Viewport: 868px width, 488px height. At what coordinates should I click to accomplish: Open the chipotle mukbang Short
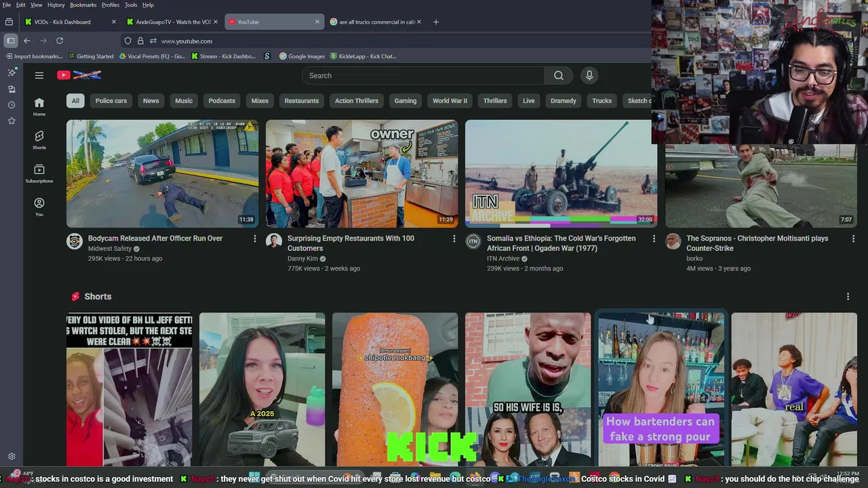coord(395,390)
